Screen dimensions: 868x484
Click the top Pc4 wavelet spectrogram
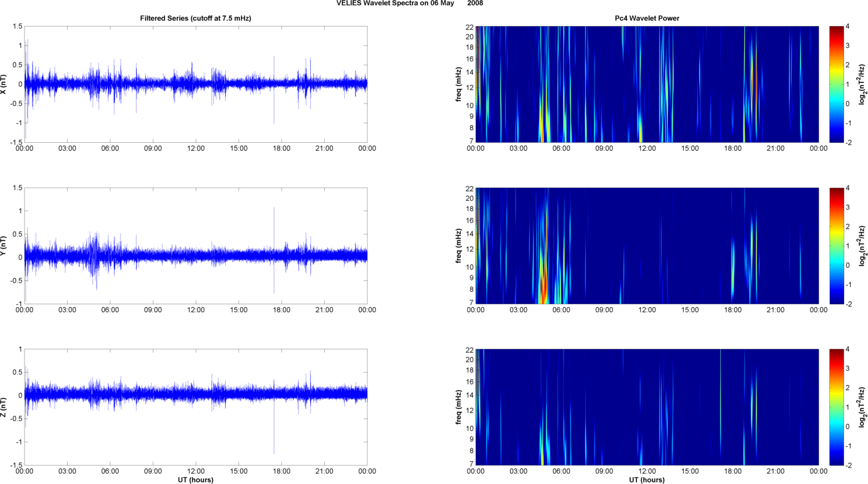click(647, 84)
